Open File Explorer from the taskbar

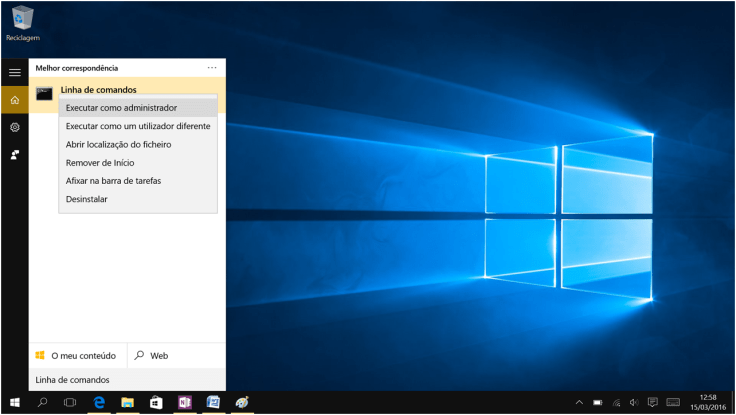tap(128, 402)
